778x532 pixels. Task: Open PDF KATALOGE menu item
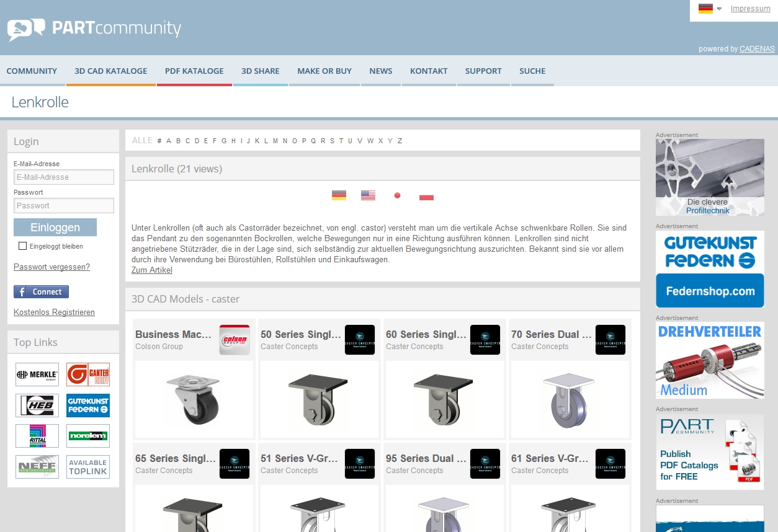[x=194, y=71]
